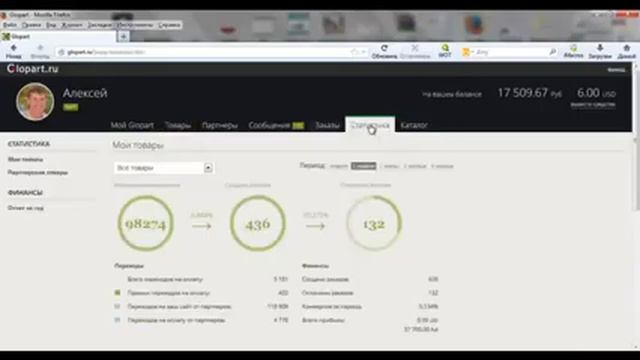This screenshot has height=360, width=640.
Task: Open the Закладки menu
Action: point(99,25)
